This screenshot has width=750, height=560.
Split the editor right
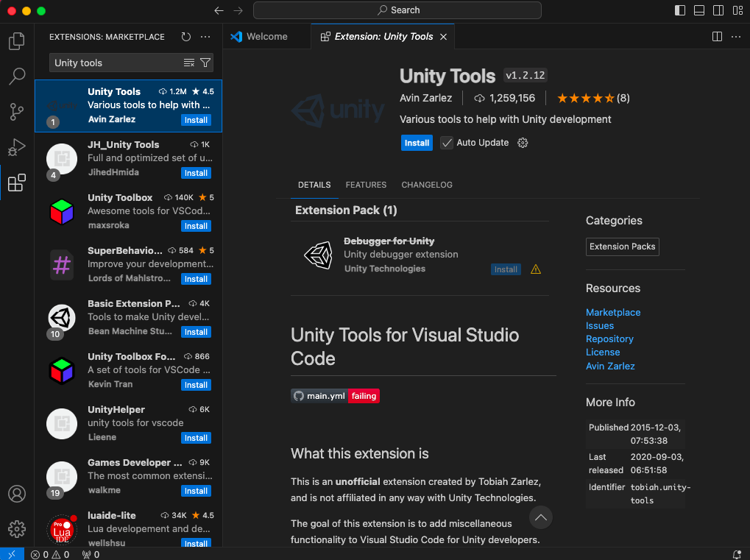pos(717,37)
